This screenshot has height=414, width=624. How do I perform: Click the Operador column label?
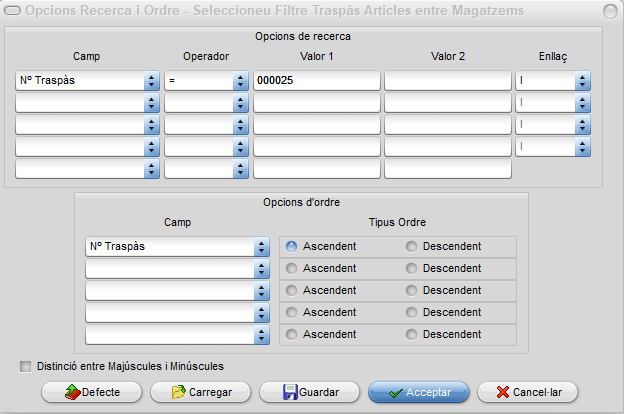tap(206, 56)
